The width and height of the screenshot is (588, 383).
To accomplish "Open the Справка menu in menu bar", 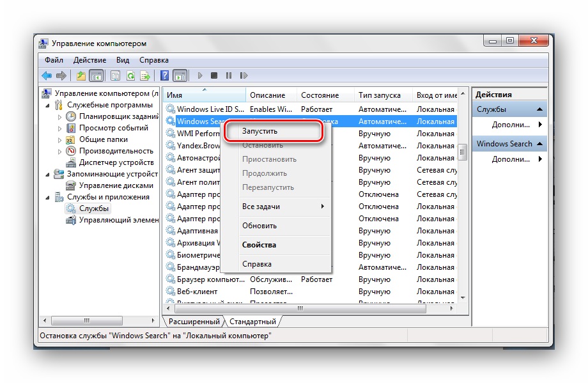I will coord(154,60).
